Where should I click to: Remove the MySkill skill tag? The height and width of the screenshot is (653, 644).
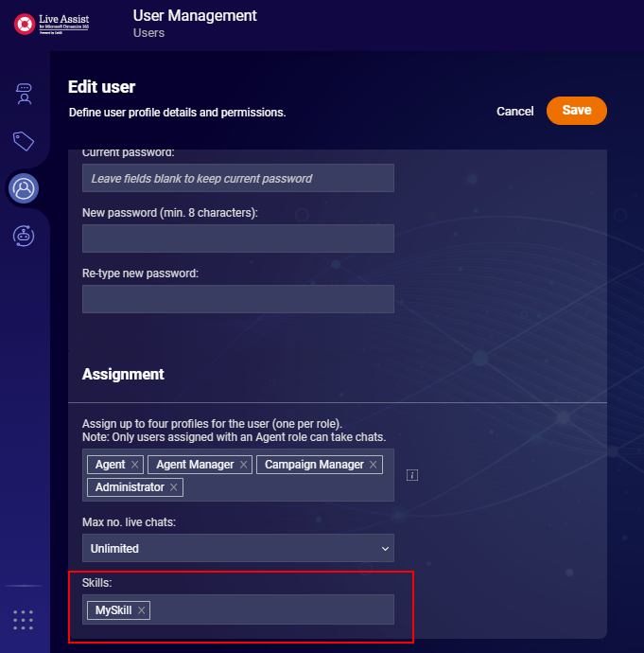point(142,610)
